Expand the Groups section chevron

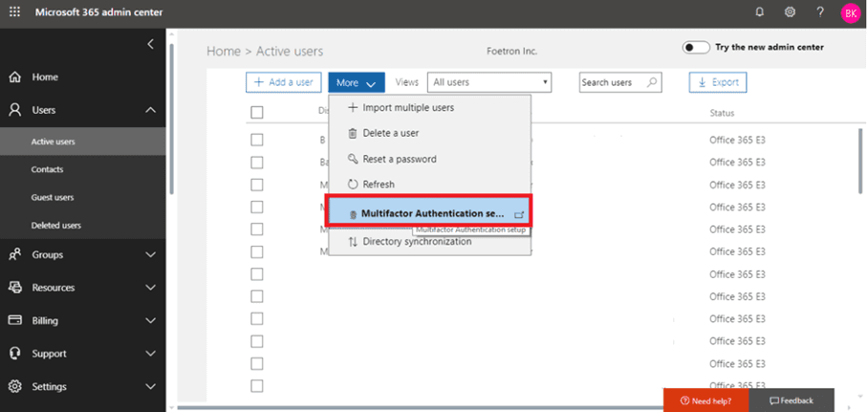pos(150,254)
